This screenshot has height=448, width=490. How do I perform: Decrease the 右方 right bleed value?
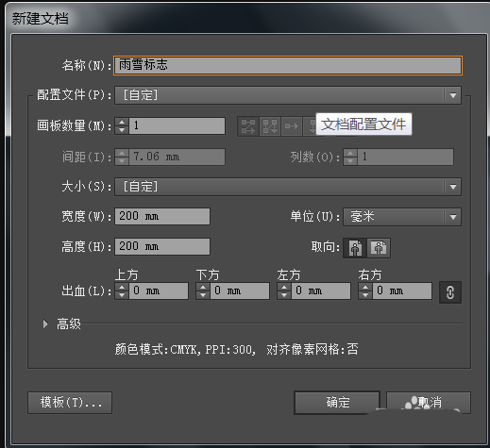365,295
